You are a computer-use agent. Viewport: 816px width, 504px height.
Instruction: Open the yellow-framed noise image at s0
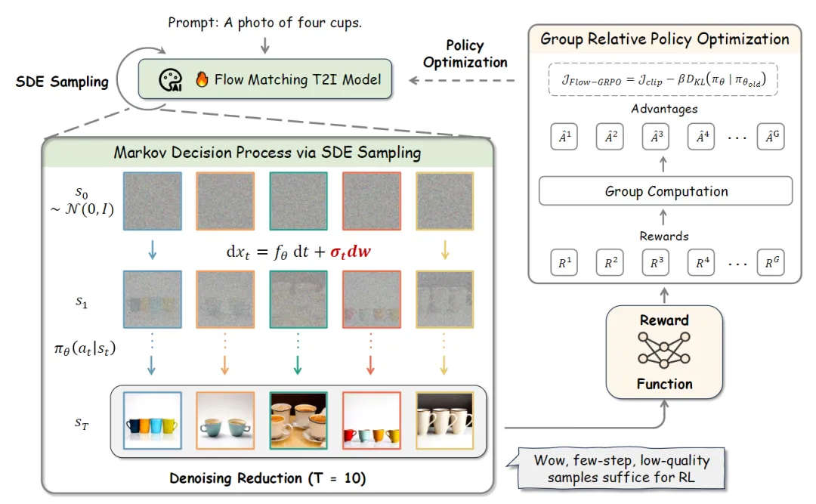click(445, 201)
